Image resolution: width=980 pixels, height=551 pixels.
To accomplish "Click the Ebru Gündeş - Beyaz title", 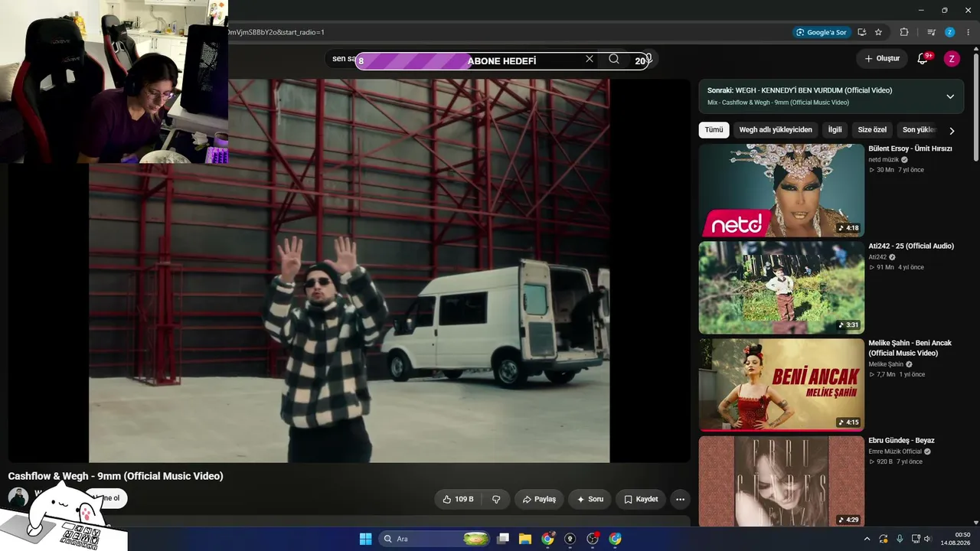I will coord(901,441).
